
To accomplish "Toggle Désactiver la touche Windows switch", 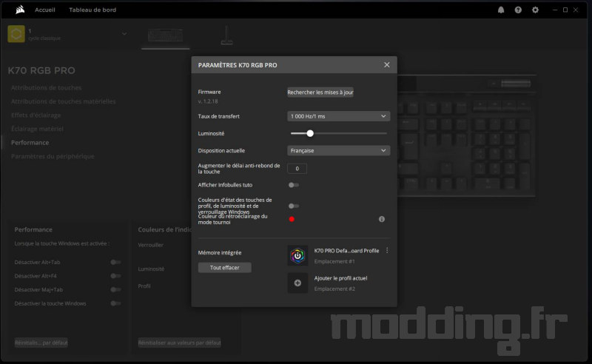I will (x=115, y=303).
